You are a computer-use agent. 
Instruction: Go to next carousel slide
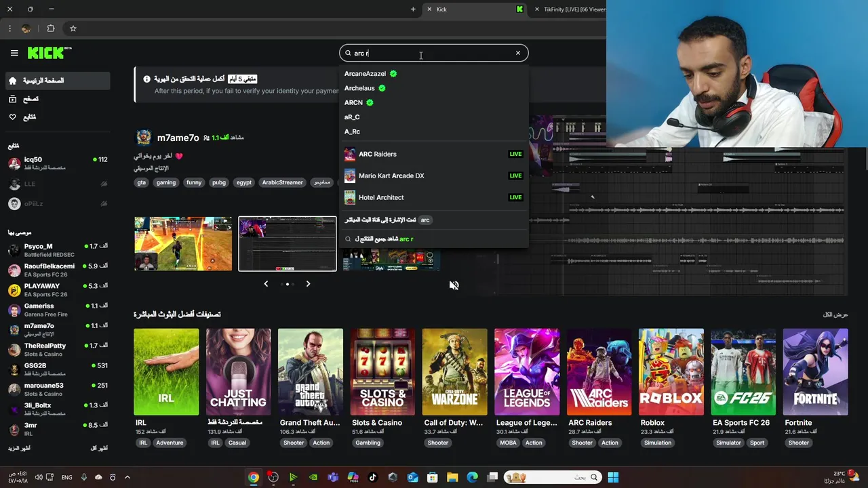point(308,284)
